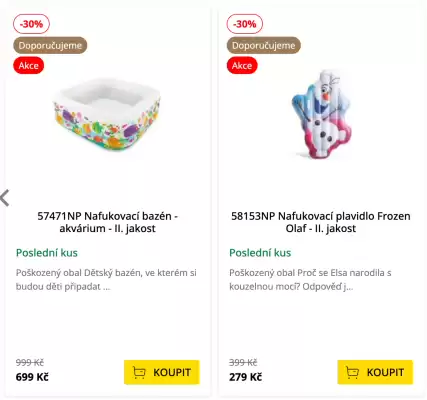The height and width of the screenshot is (400, 427).
Task: Open 57471NP Nafukovací bazén title link
Action: (x=107, y=222)
